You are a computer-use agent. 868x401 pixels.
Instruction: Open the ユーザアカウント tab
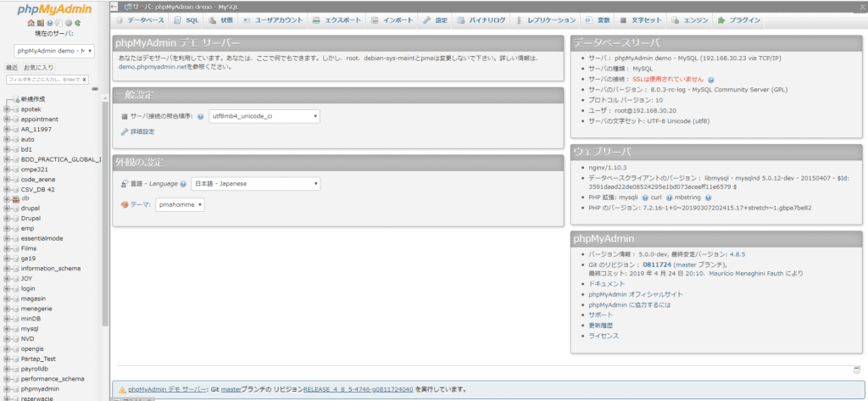point(273,20)
